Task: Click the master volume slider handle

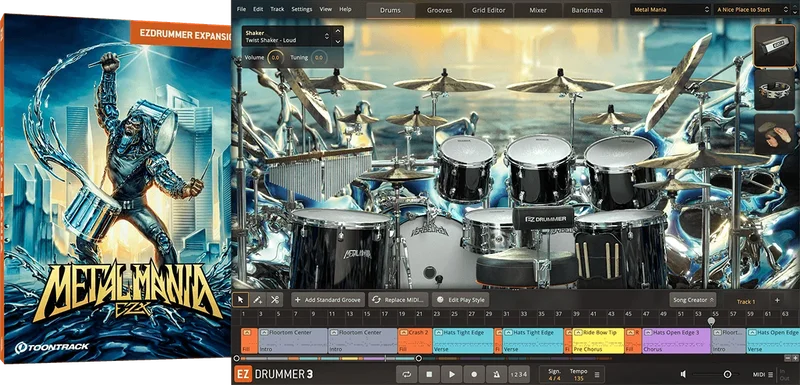Action: [x=728, y=374]
